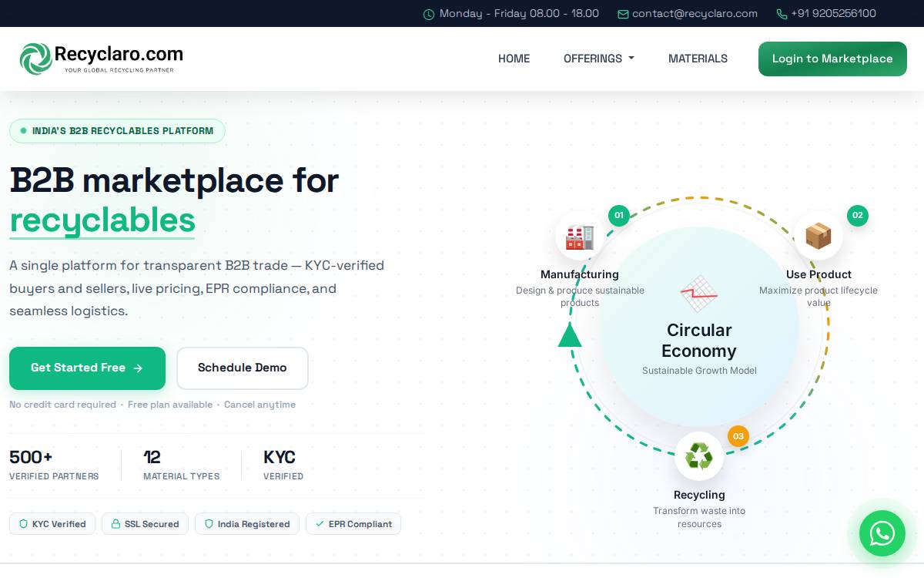Screen dimensions: 924x578
Task: Click the underlined word recyclables in headline
Action: pyautogui.click(x=102, y=220)
